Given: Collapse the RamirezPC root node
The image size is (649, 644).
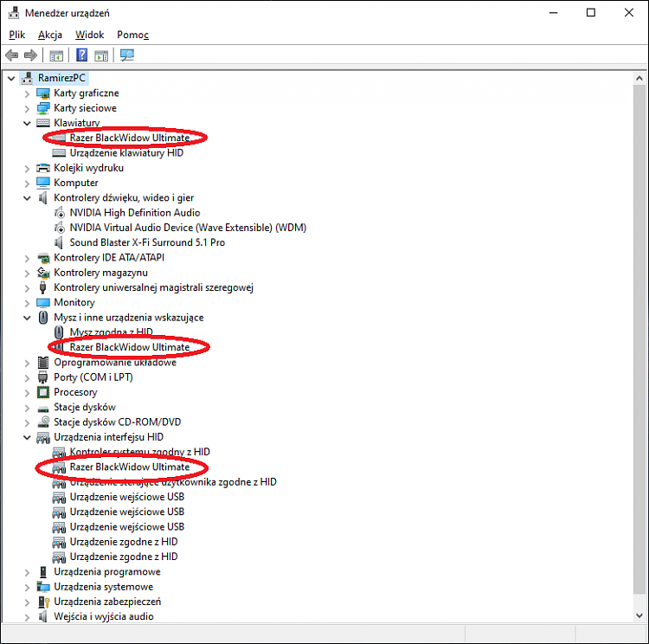Looking at the screenshot, I should 11,78.
